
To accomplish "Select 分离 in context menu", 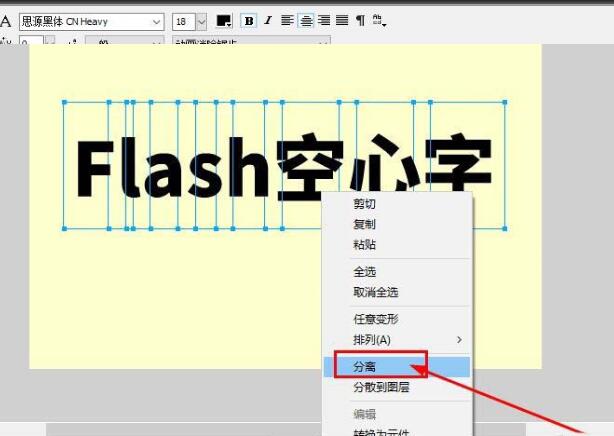I will 397,367.
